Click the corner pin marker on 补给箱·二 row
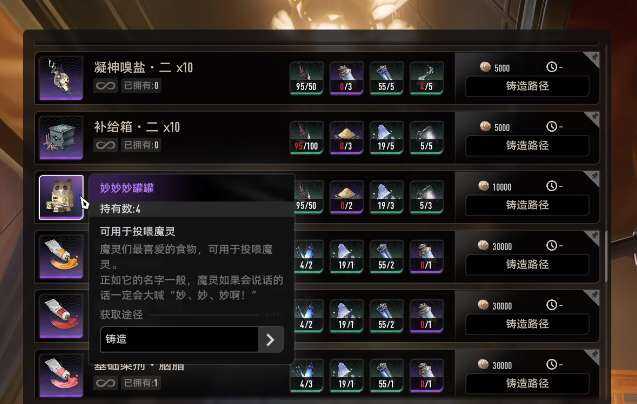This screenshot has height=404, width=637. click(x=591, y=119)
